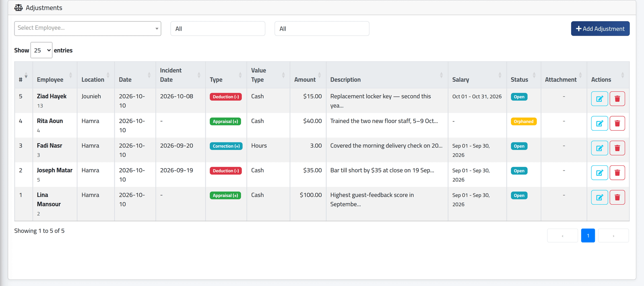Click Open status badge in Ziad Hayek row

pyautogui.click(x=519, y=97)
